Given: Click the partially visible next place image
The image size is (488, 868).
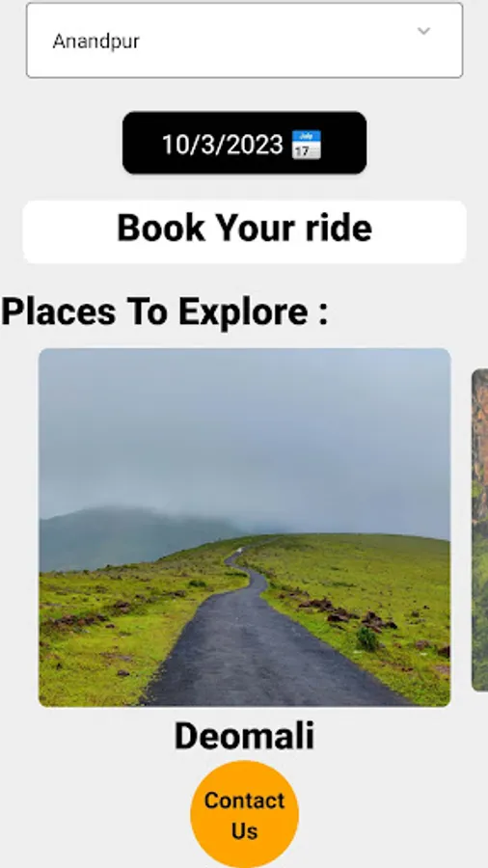Looking at the screenshot, I should [x=479, y=529].
